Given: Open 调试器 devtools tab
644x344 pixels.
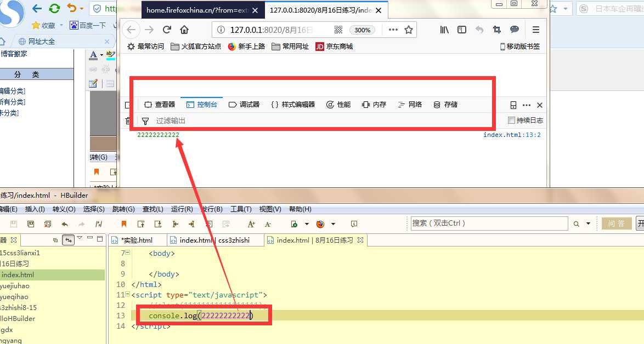Looking at the screenshot, I should coord(244,105).
